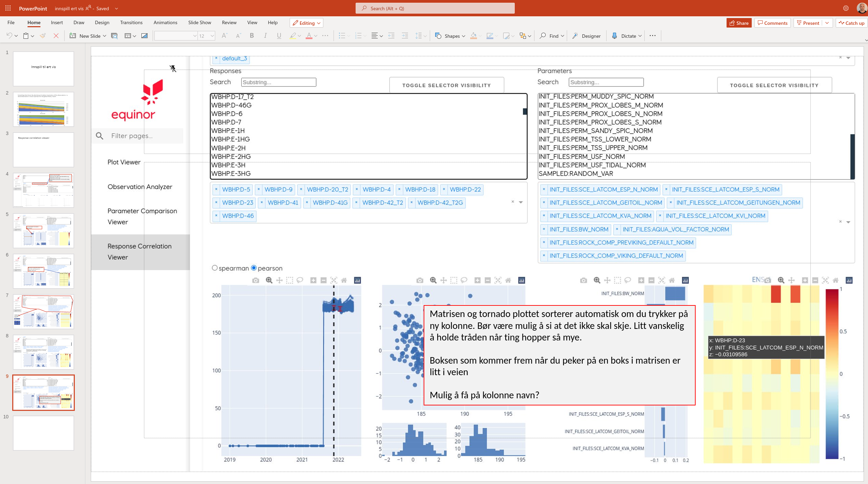Start Dictate voice typing
Image resolution: width=868 pixels, height=484 pixels.
click(x=626, y=36)
